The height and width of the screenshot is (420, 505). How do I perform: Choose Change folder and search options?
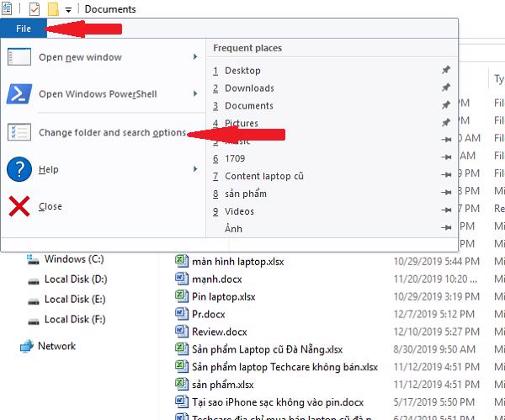103,132
